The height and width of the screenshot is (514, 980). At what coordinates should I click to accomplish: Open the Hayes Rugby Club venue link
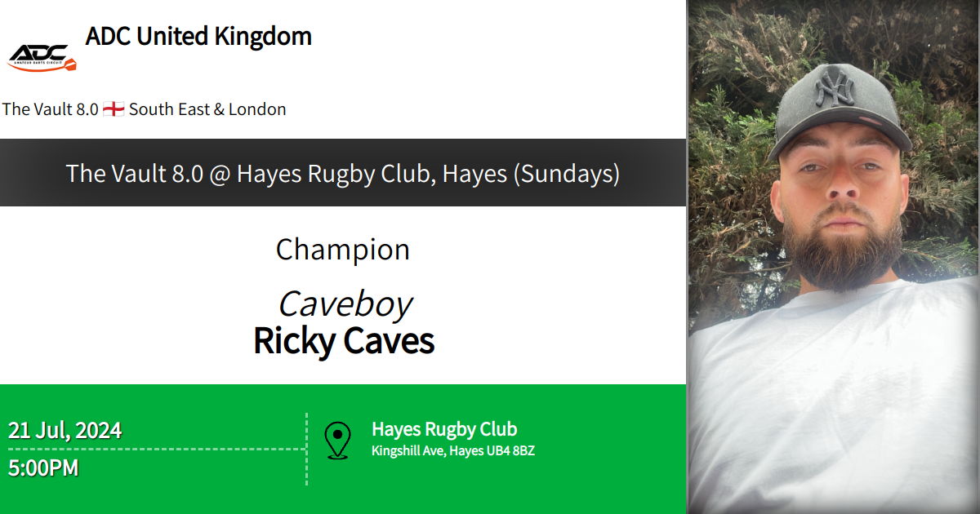[444, 429]
